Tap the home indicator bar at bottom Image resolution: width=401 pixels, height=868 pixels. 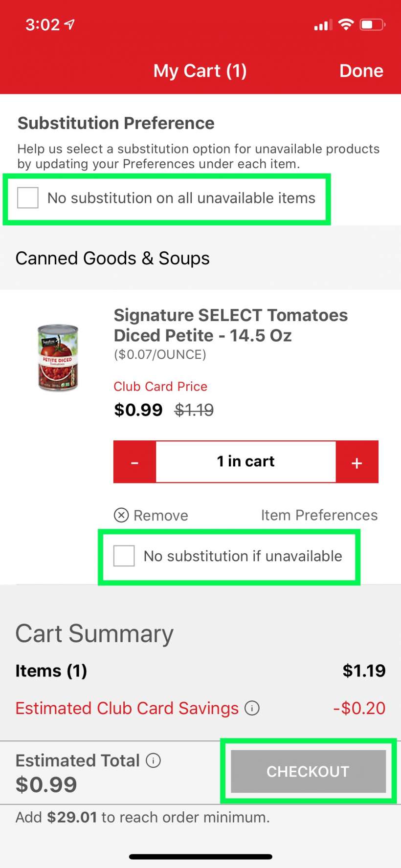tap(200, 856)
